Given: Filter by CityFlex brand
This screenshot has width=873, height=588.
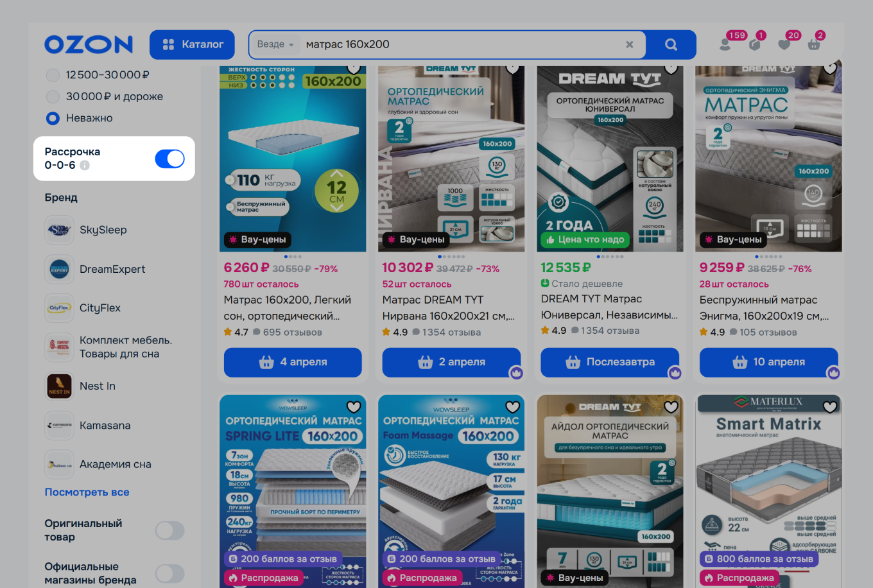Looking at the screenshot, I should (100, 308).
